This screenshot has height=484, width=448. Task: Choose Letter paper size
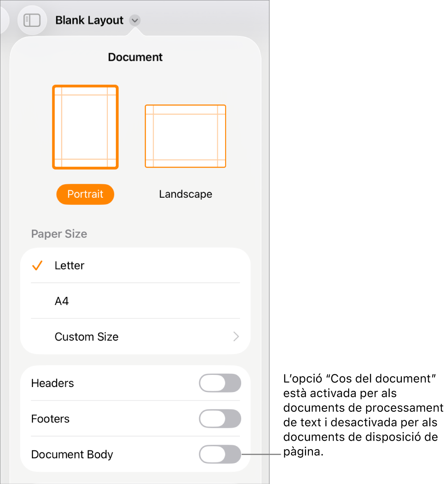pyautogui.click(x=135, y=265)
